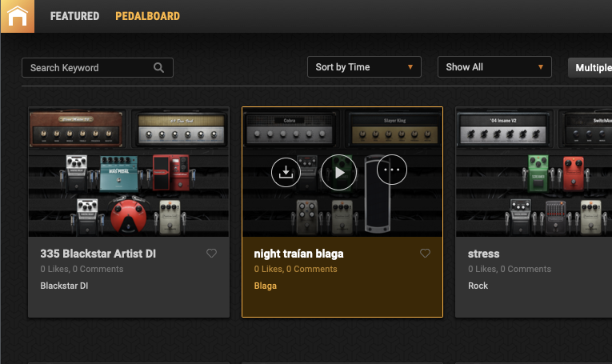Select the stress preset title
This screenshot has height=364, width=612.
[483, 254]
